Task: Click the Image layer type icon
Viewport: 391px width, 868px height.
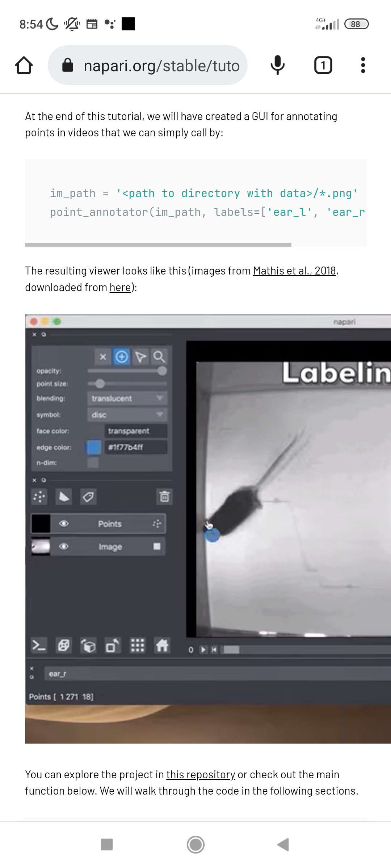Action: pyautogui.click(x=157, y=546)
